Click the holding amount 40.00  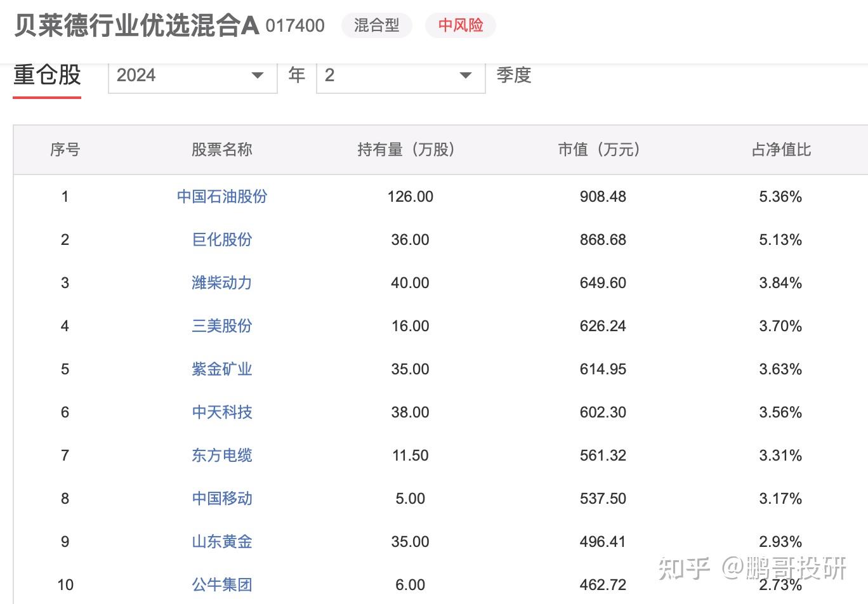click(411, 283)
